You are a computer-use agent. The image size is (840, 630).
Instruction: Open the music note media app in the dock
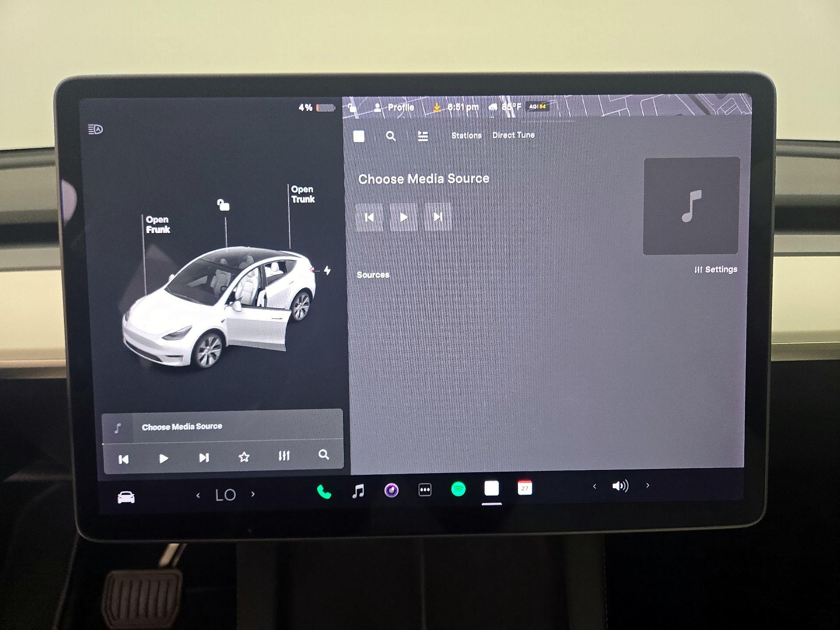(358, 491)
